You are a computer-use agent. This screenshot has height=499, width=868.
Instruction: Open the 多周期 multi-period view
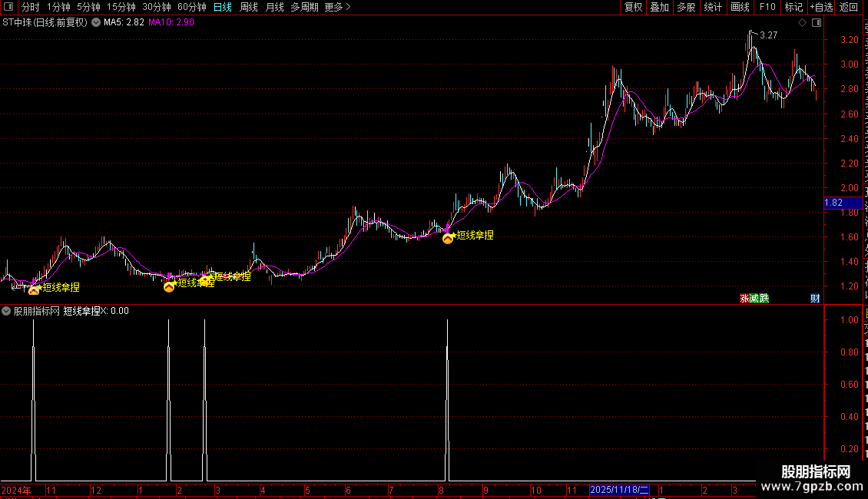pos(304,7)
